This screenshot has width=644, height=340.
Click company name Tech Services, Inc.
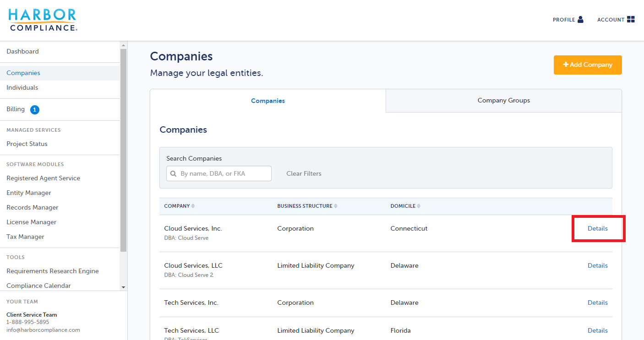(x=191, y=303)
